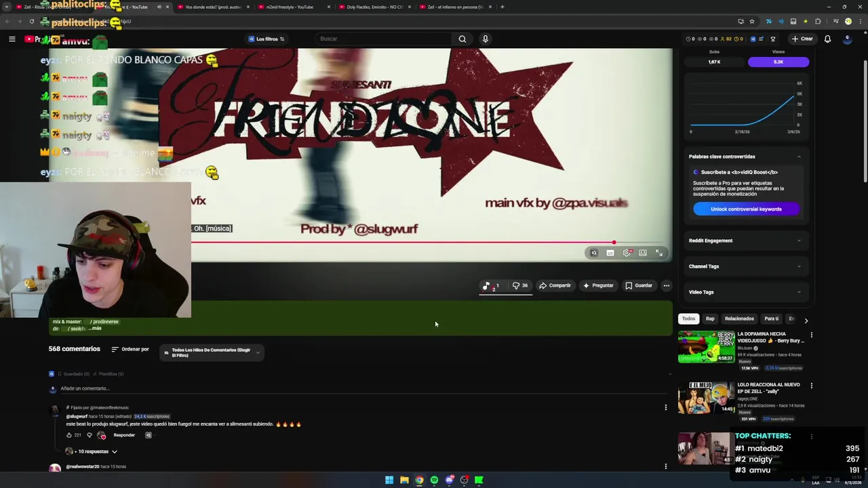The image size is (868, 488).
Task: Open LOLO REACCIONA AL NUEVO EP video thumbnail
Action: (x=706, y=398)
